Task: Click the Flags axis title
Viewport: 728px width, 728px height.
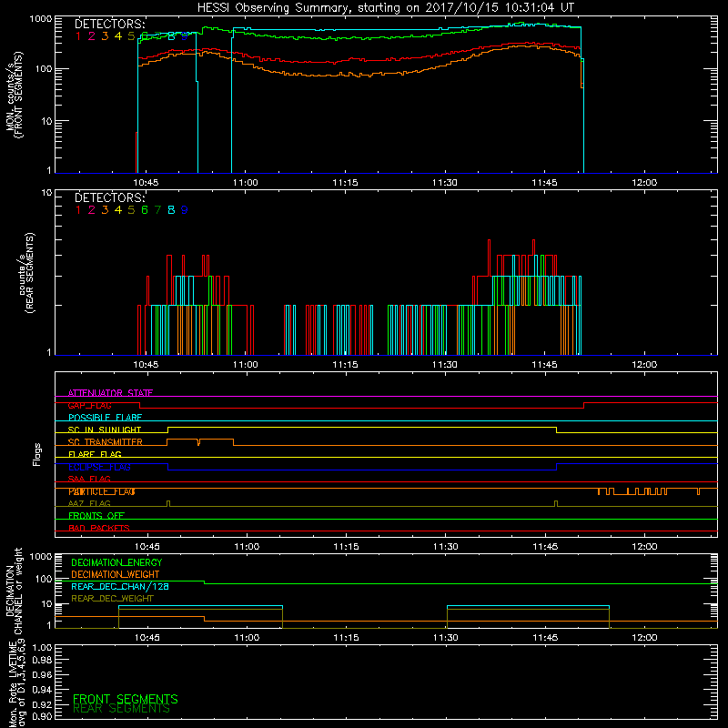Action: pos(37,454)
